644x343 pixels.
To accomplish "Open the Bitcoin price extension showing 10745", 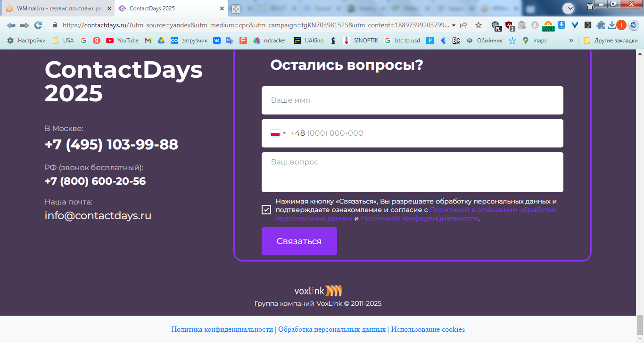I will click(548, 26).
